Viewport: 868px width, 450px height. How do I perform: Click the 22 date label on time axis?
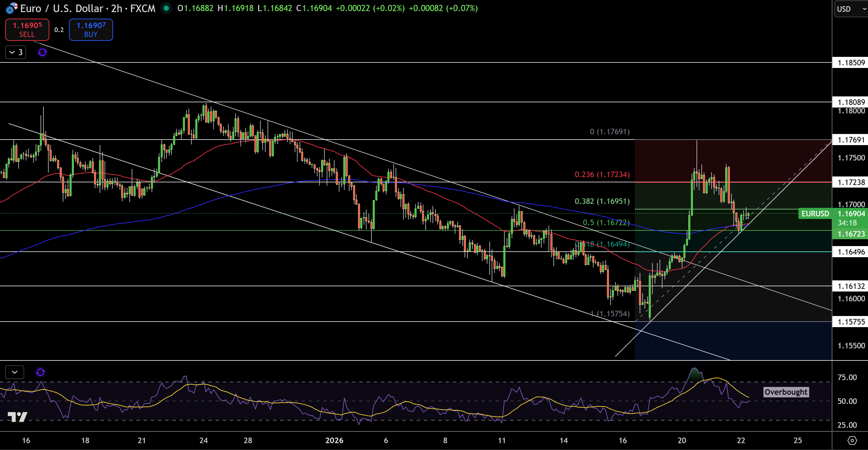(741, 440)
